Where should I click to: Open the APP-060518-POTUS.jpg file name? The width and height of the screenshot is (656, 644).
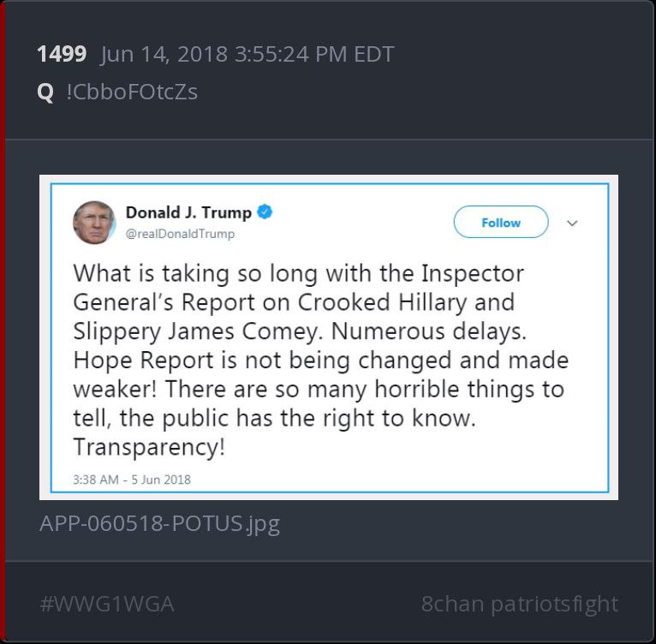pyautogui.click(x=159, y=523)
